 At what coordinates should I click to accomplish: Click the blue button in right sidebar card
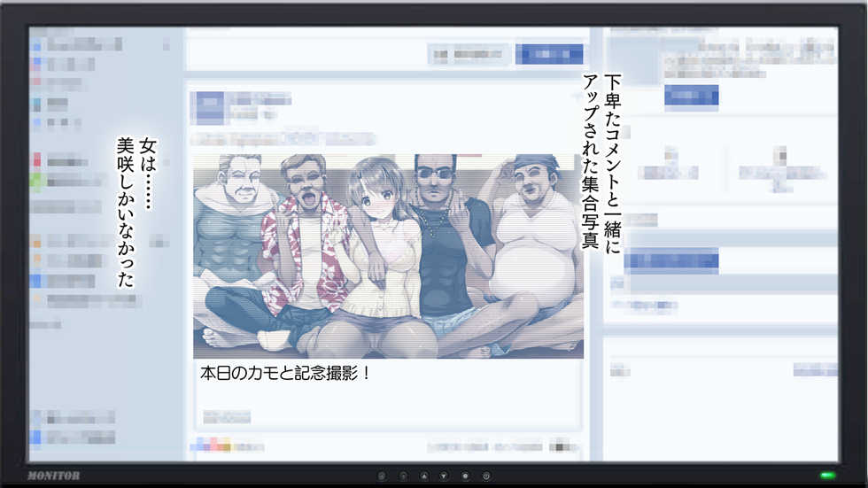tap(691, 96)
